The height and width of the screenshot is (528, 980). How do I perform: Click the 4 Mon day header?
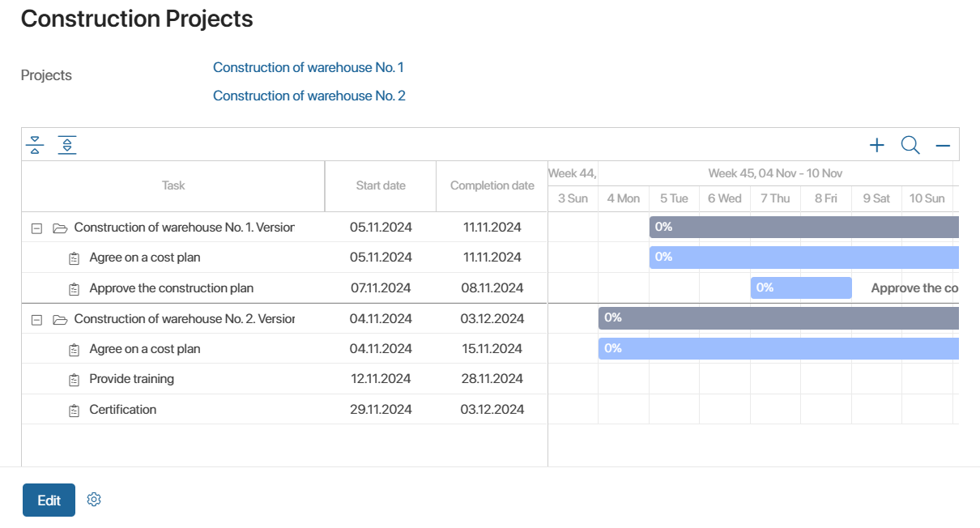tap(624, 198)
